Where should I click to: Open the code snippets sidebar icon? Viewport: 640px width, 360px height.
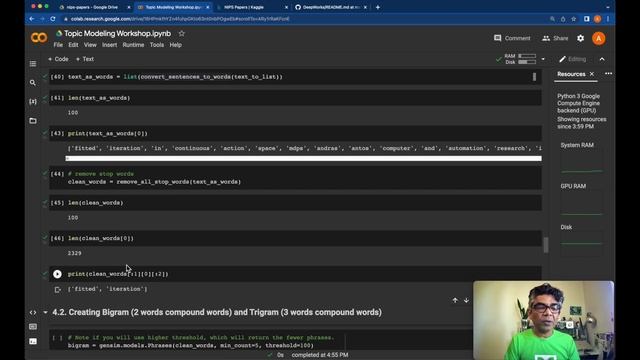pos(33,313)
